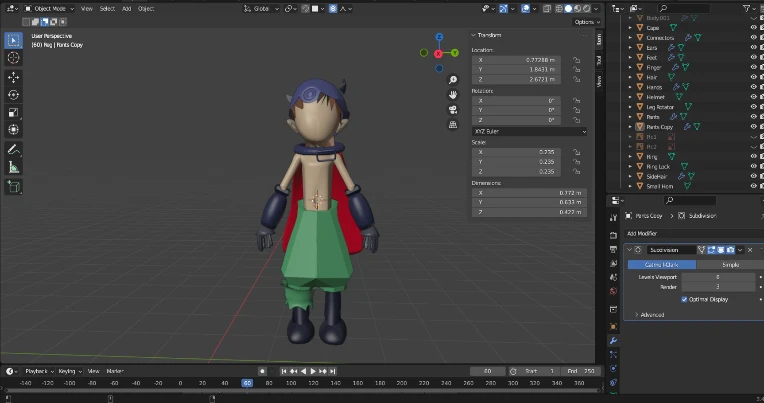The width and height of the screenshot is (764, 403).
Task: Select Simple subdivision type
Action: tap(730, 265)
